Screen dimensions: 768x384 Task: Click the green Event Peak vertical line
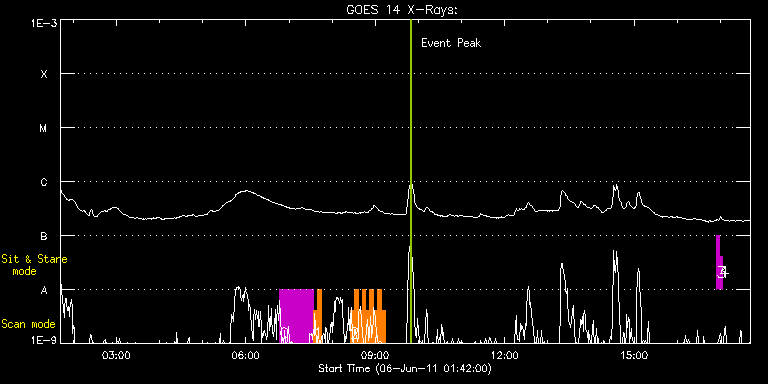coord(410,181)
